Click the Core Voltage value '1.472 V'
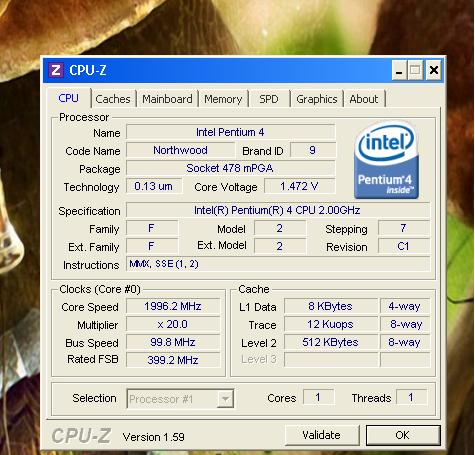This screenshot has width=475, height=455. (299, 186)
